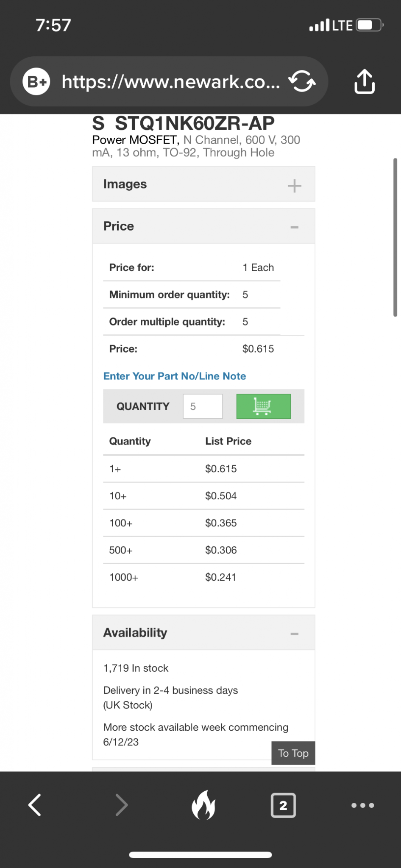
Task: Tap the B+ browser badge icon
Action: tap(36, 81)
